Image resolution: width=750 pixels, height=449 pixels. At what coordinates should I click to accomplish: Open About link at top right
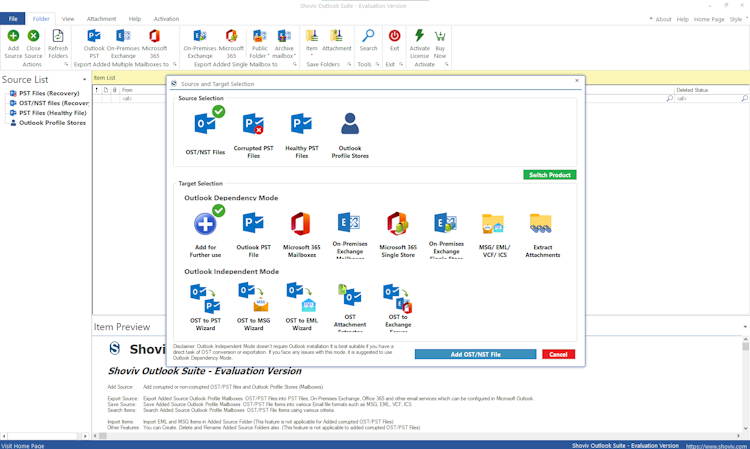[663, 19]
